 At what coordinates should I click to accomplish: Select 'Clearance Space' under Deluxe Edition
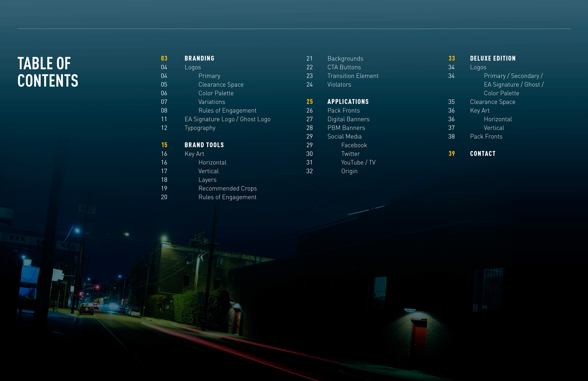[x=492, y=102]
